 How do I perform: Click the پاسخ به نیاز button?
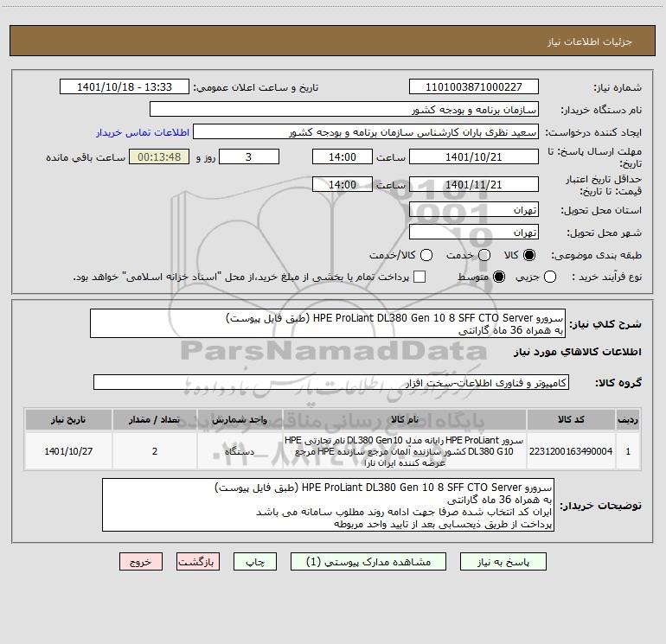tap(503, 562)
